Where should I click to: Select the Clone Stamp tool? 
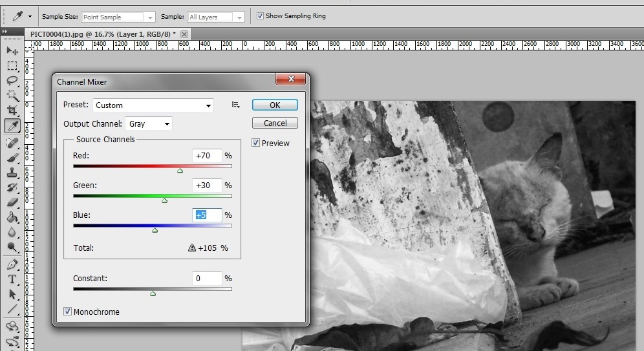coord(12,173)
